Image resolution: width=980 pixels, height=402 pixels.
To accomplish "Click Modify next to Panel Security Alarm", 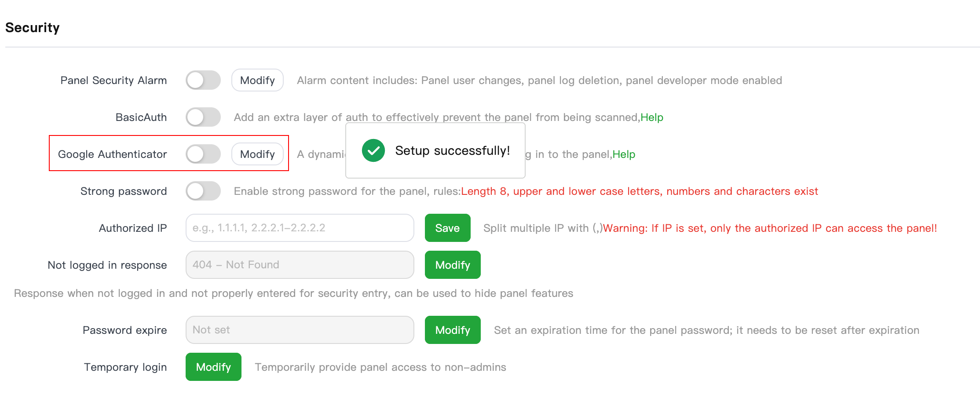I will [x=257, y=80].
